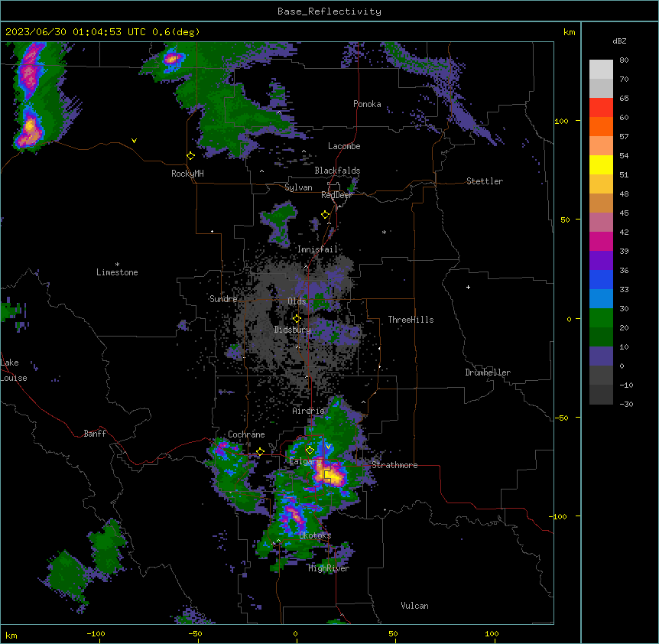Screen dimensions: 659x644
Task: Click the Limestone label
Action: click(117, 272)
